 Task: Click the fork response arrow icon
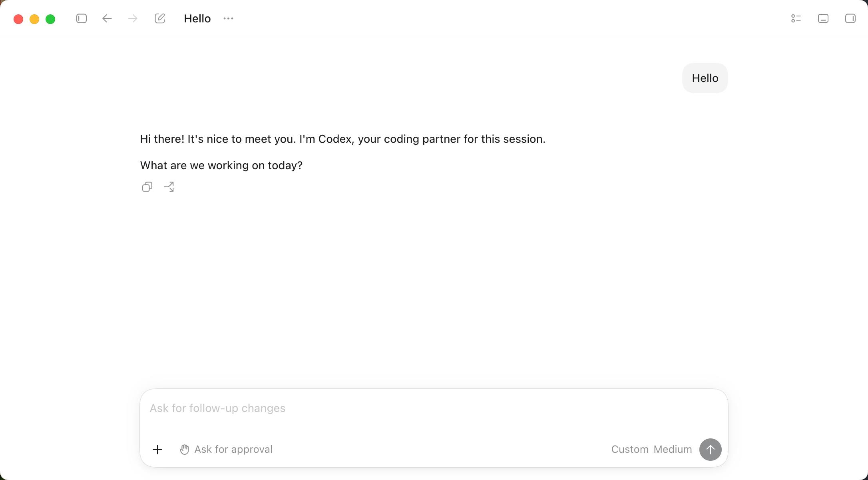169,187
